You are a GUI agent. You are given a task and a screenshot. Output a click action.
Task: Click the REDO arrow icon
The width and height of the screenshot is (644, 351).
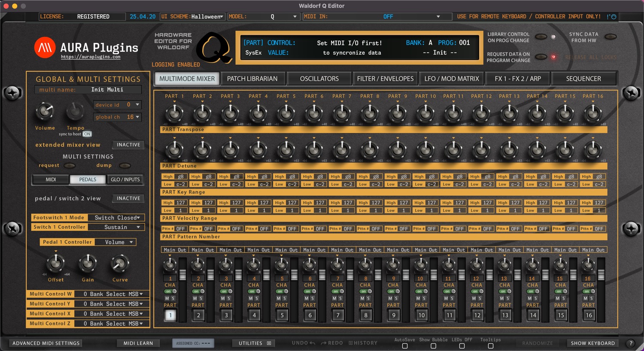(324, 343)
